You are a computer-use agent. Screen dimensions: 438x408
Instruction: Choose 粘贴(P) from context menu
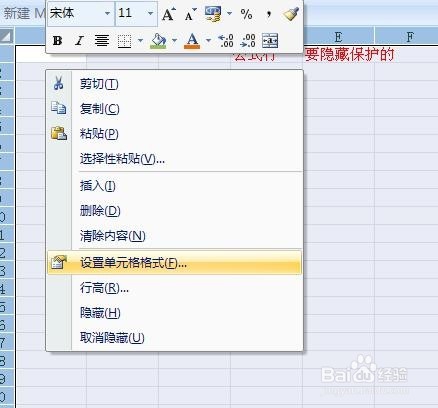click(x=174, y=134)
